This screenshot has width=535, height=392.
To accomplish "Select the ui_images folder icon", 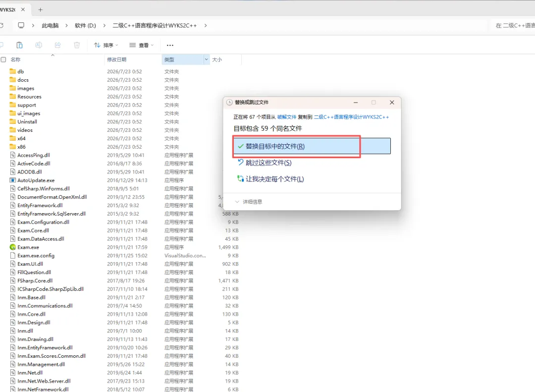I will [12, 113].
